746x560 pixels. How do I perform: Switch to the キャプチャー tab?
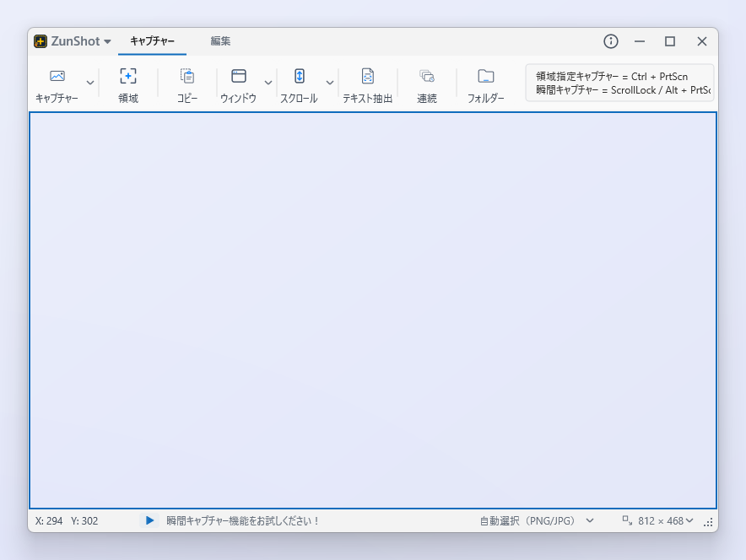[x=152, y=41]
